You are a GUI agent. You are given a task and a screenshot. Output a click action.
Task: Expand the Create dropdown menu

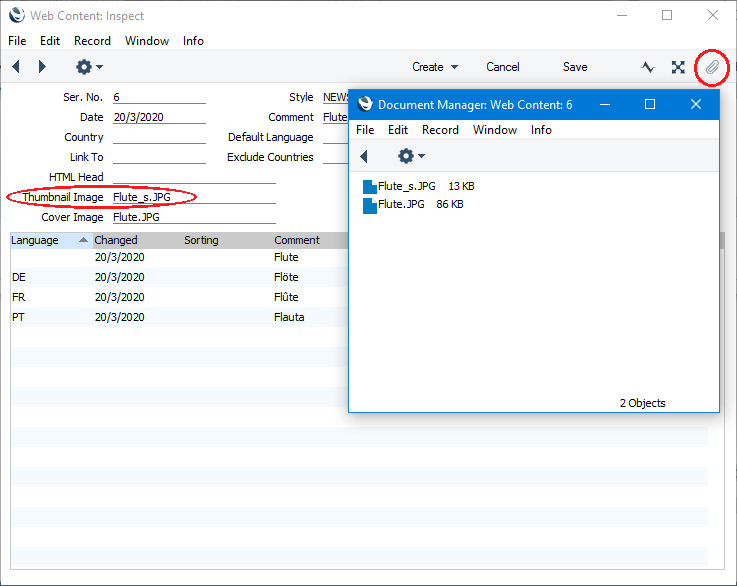pos(435,67)
